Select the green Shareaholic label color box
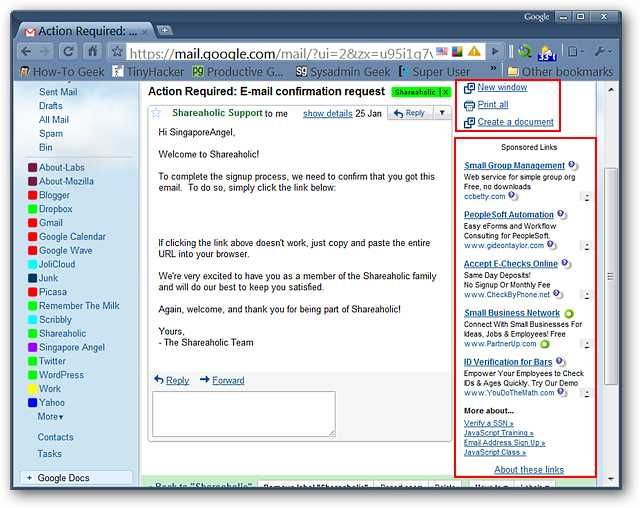 pos(32,334)
